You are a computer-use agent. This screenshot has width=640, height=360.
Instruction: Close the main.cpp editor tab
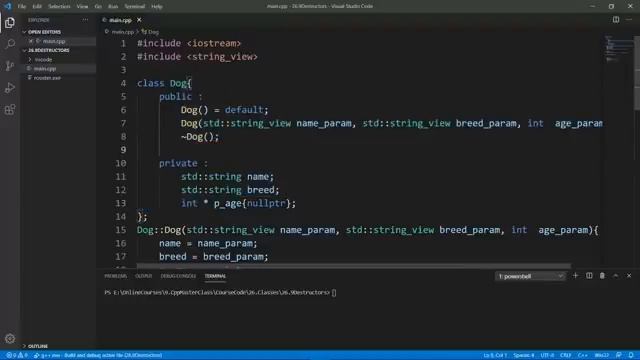[x=139, y=20]
